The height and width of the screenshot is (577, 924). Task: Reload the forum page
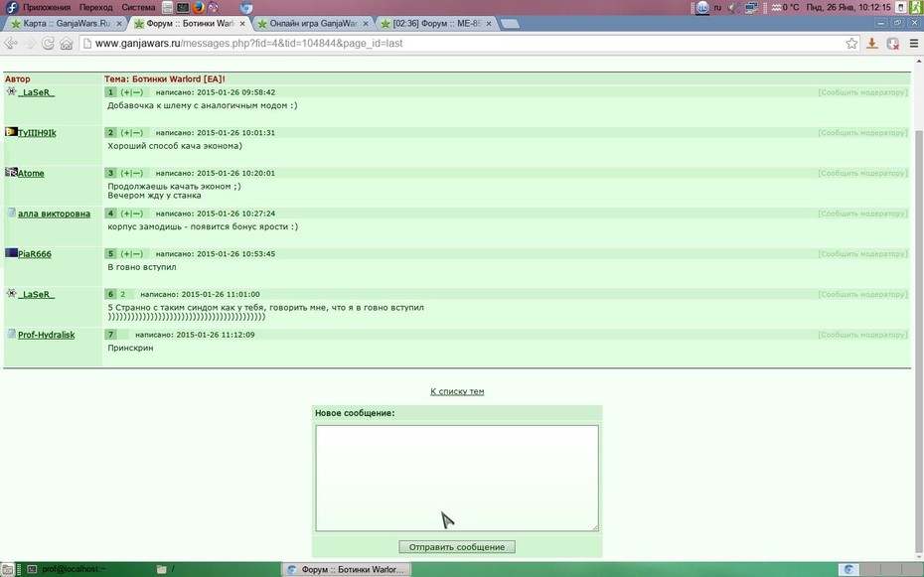[48, 43]
